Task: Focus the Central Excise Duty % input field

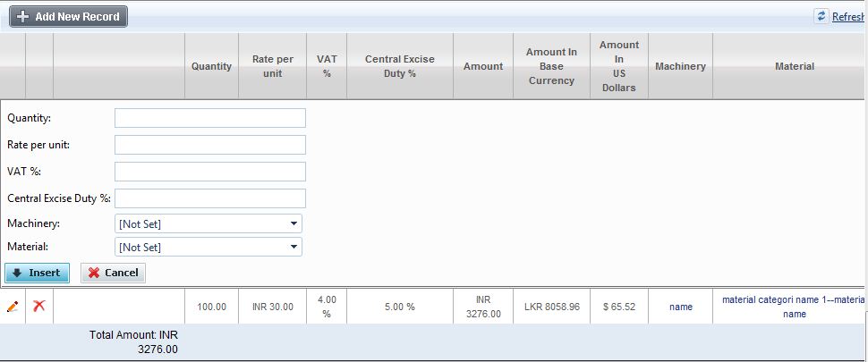Action: 210,198
